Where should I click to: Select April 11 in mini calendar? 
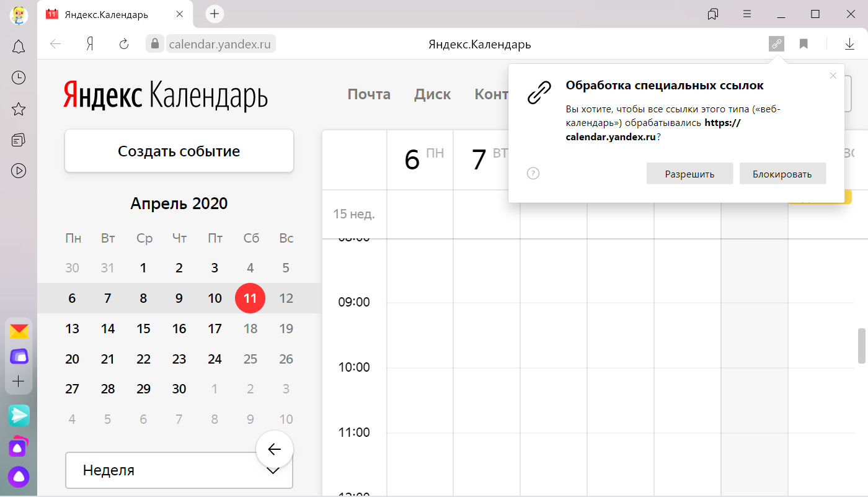[250, 298]
